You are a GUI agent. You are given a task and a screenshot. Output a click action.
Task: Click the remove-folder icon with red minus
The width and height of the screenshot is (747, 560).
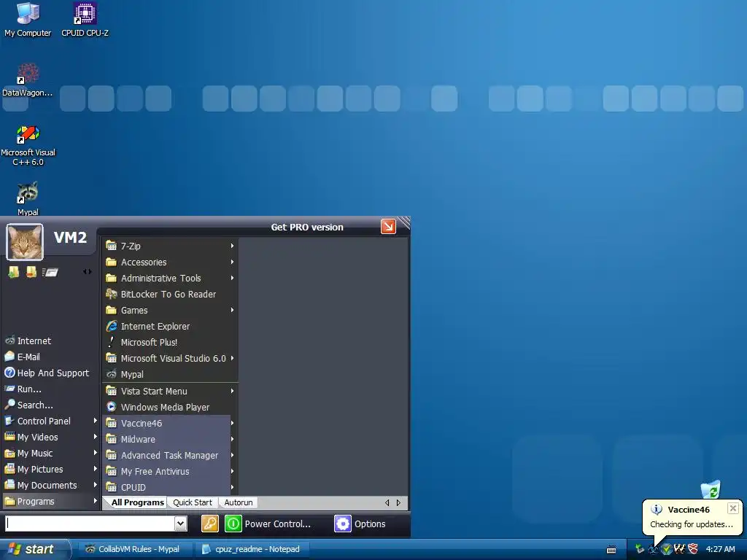31,272
